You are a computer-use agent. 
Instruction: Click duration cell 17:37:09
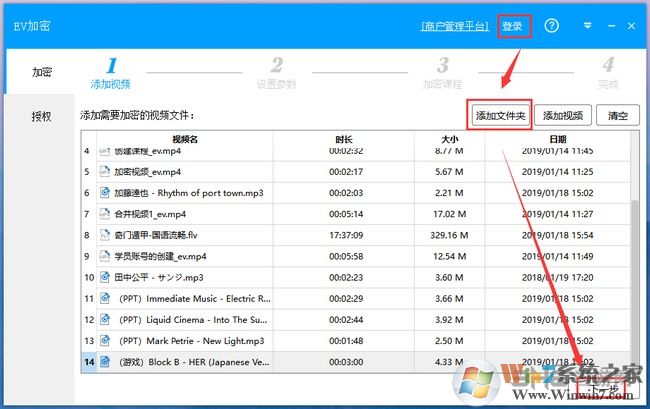[346, 235]
